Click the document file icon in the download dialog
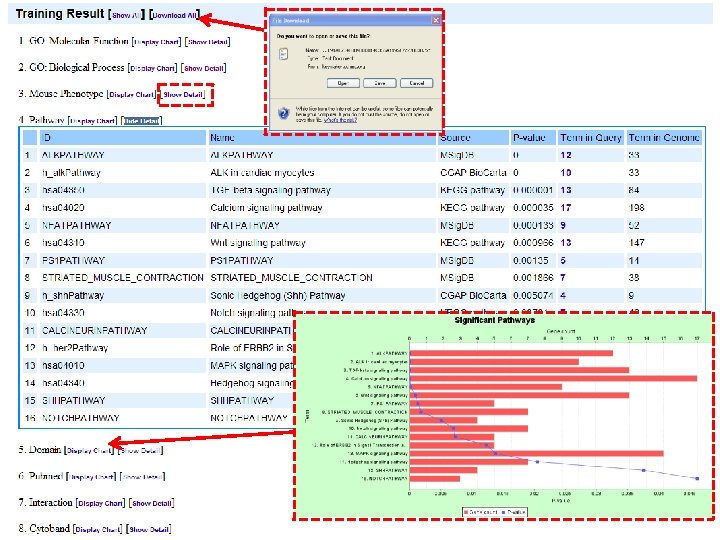The height and width of the screenshot is (540, 720). click(x=284, y=54)
